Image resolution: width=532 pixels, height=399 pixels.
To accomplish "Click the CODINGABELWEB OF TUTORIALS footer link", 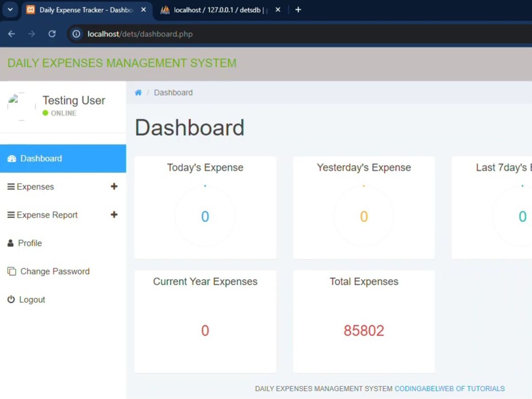I will tap(449, 389).
